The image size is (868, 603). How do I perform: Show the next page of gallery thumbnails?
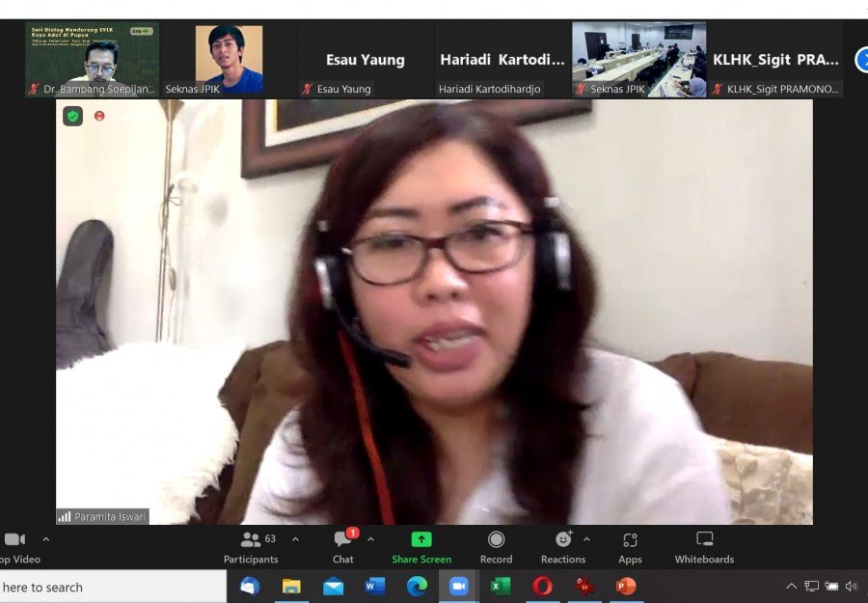pyautogui.click(x=861, y=60)
